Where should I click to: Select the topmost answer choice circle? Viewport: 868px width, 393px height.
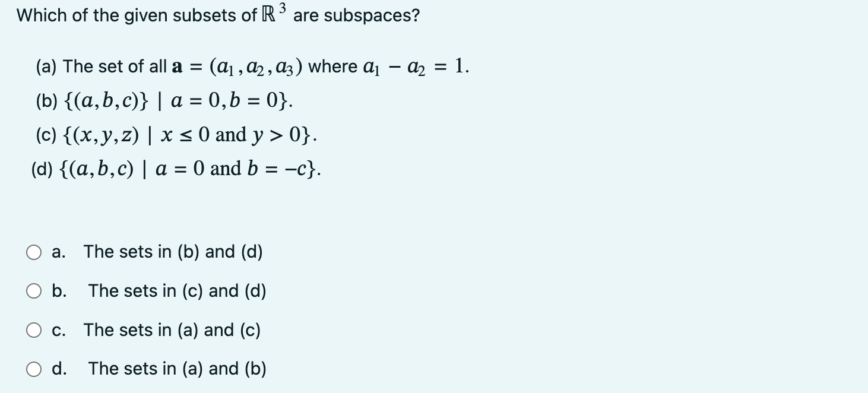[34, 252]
